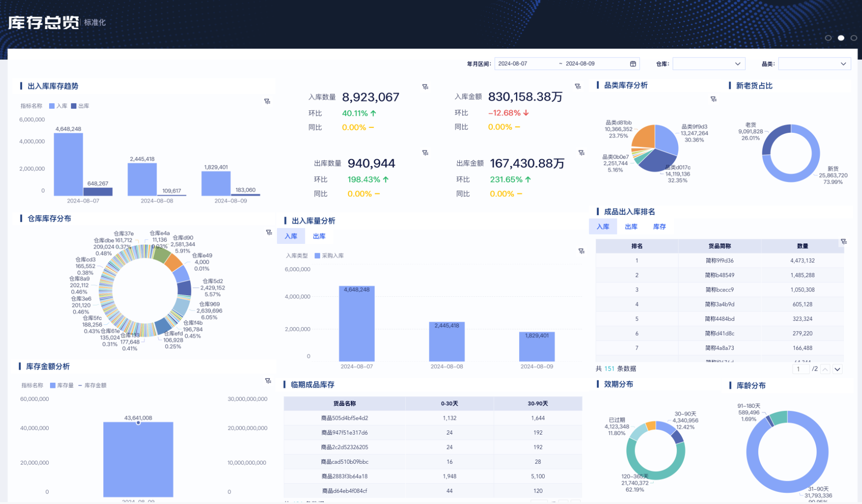Open the 仓库 dropdown
This screenshot has width=862, height=504.
(708, 64)
